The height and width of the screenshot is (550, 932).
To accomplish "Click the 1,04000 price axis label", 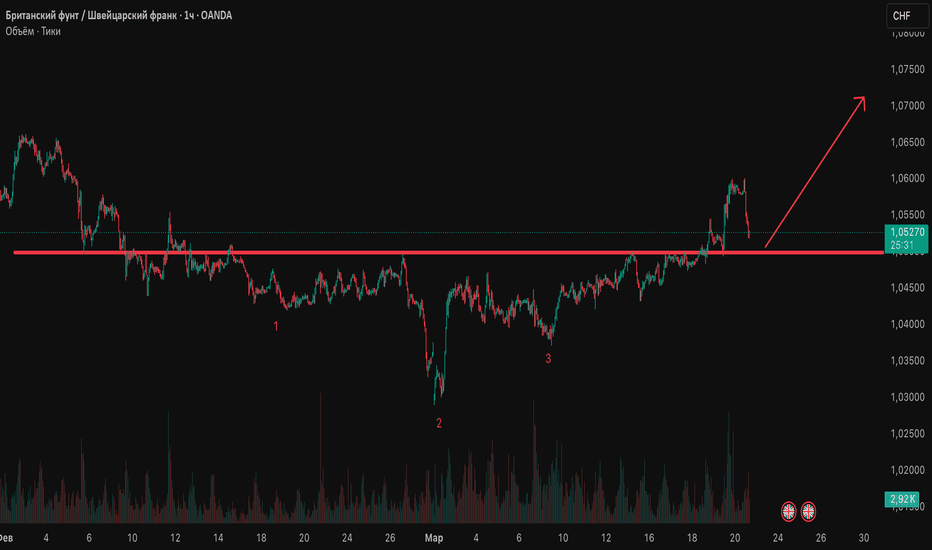I will coord(908,324).
